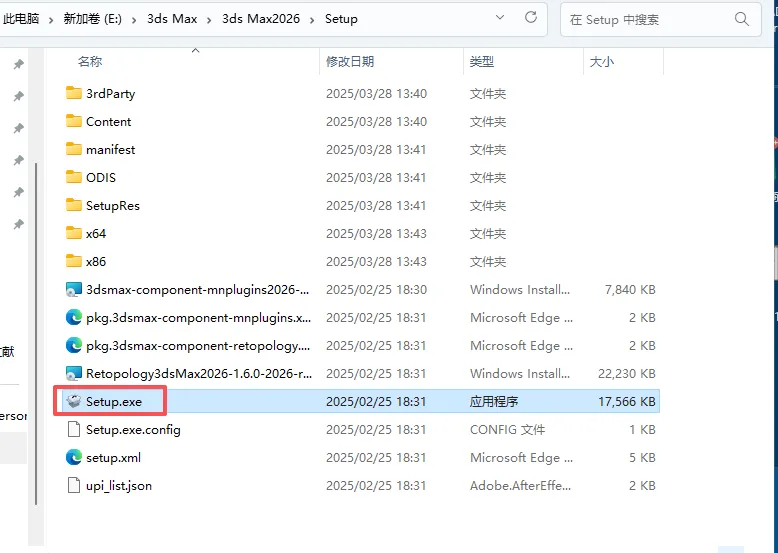The width and height of the screenshot is (778, 553).
Task: Sort files by the 修改日期 column header
Action: [x=350, y=61]
